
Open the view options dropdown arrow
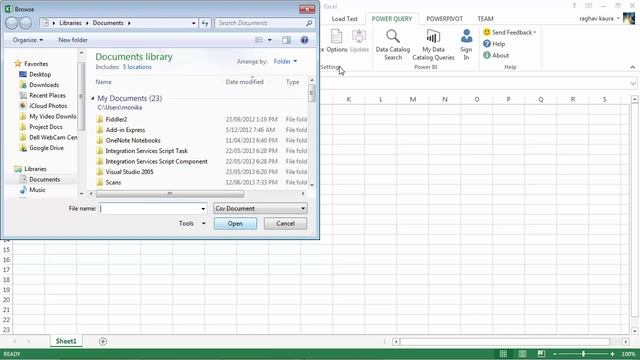pyautogui.click(x=269, y=40)
